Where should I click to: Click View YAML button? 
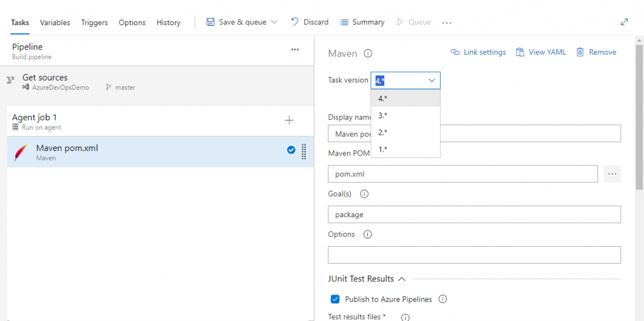pos(541,52)
